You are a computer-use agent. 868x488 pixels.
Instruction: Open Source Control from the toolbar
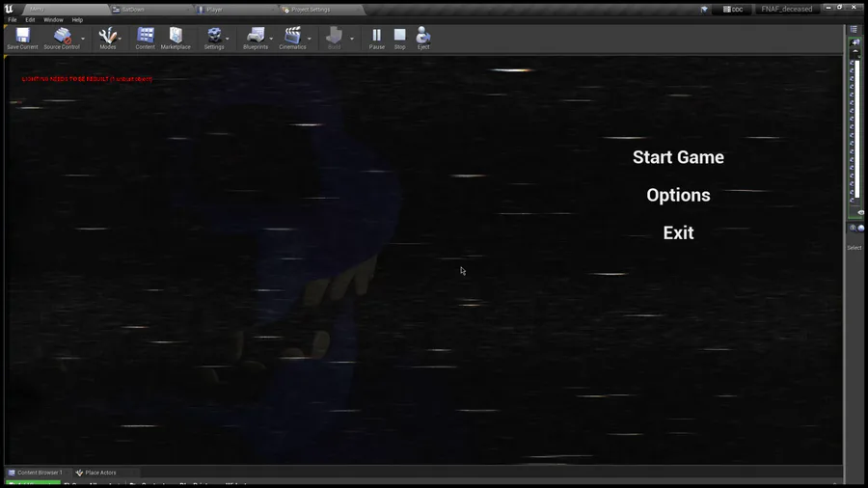(x=62, y=39)
